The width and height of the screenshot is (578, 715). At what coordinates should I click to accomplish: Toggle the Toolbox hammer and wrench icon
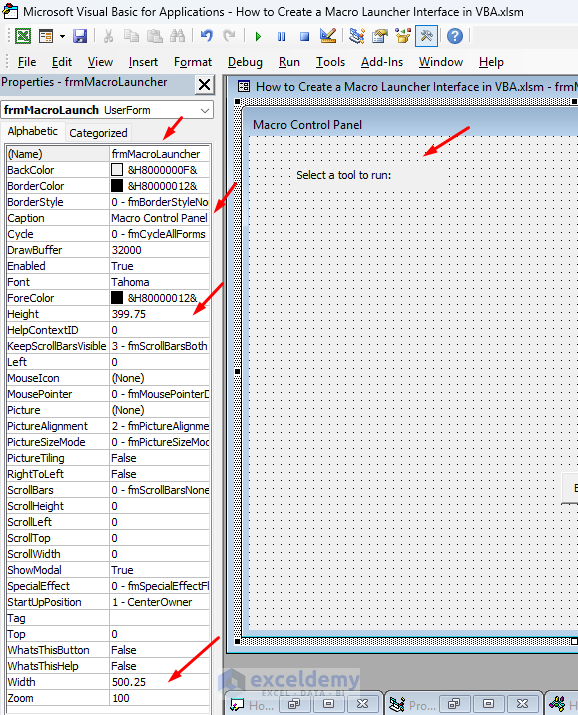click(x=427, y=36)
